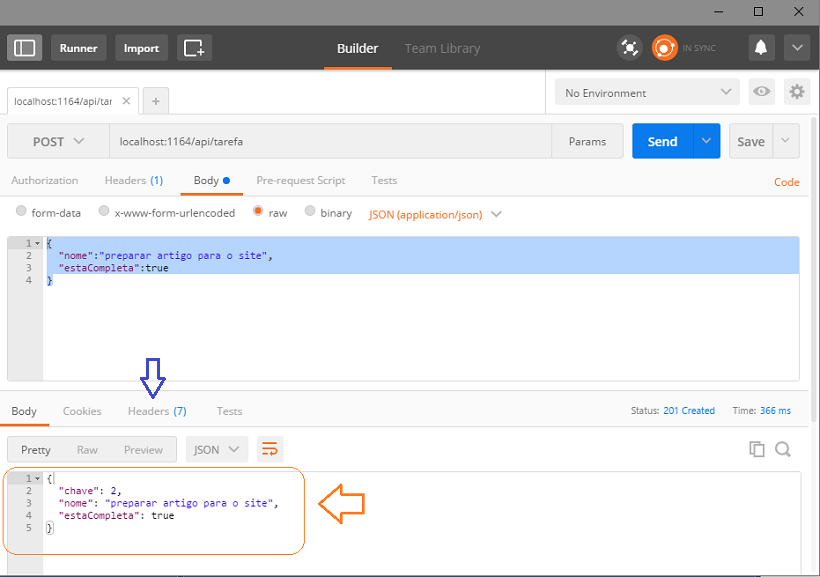Select the x-www-form-urlencoded option
Screen dimensions: 820x577
pos(104,212)
